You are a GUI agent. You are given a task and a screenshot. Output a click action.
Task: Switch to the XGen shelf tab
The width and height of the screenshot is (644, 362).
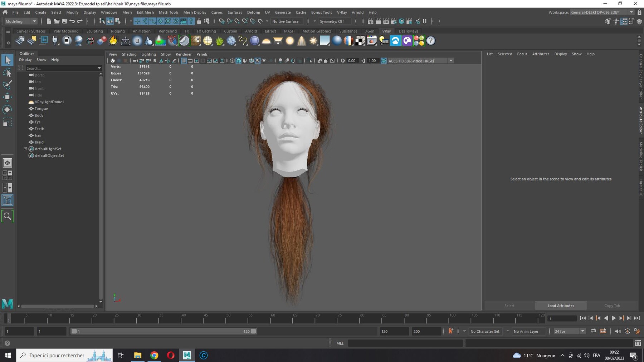(370, 31)
